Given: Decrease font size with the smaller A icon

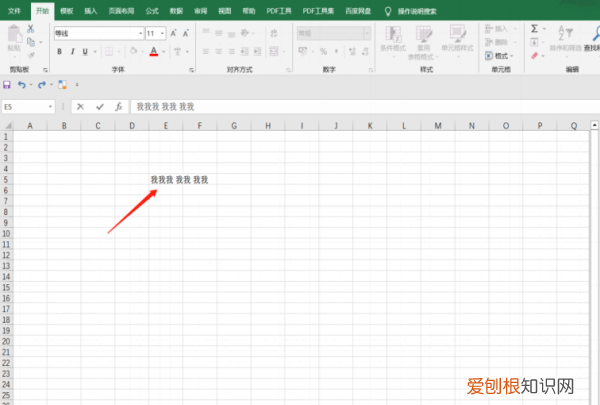Looking at the screenshot, I should 186,33.
